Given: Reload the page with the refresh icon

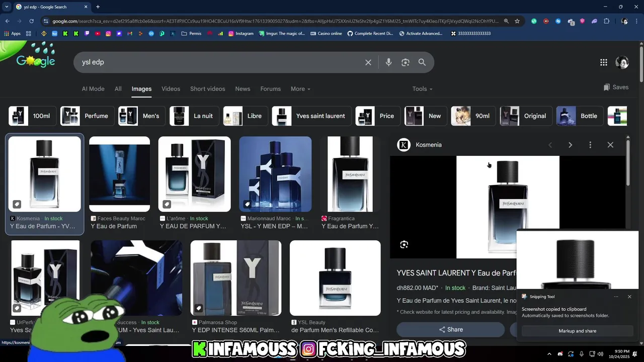Looking at the screenshot, I should click(31, 21).
